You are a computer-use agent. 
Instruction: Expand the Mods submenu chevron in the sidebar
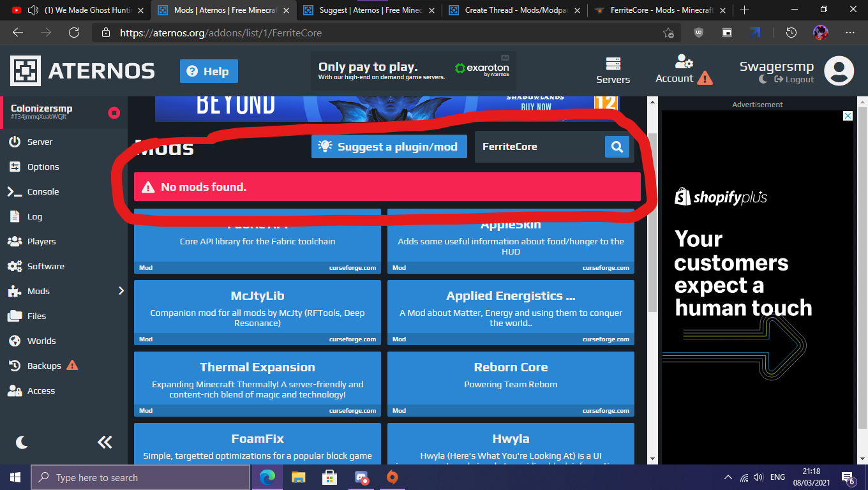coord(121,291)
